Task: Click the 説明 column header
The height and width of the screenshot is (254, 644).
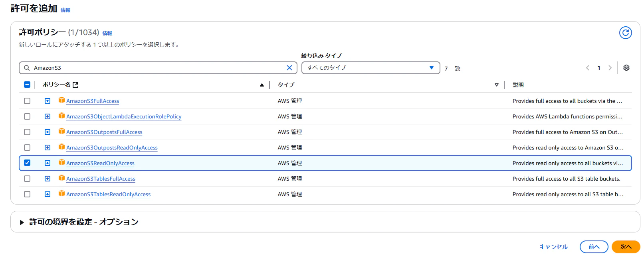Action: [518, 85]
